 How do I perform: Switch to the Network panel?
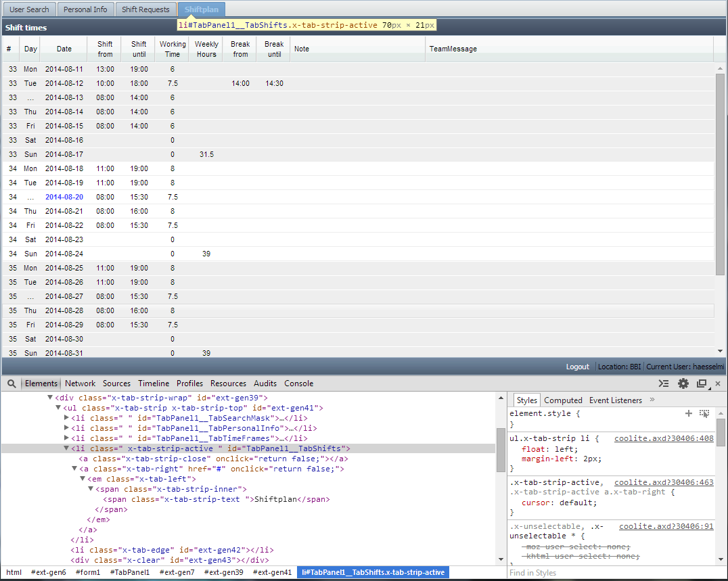(80, 384)
